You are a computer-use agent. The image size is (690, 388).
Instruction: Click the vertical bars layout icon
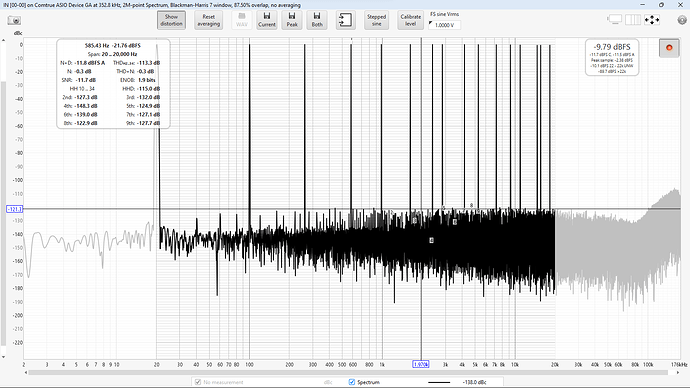tap(633, 20)
